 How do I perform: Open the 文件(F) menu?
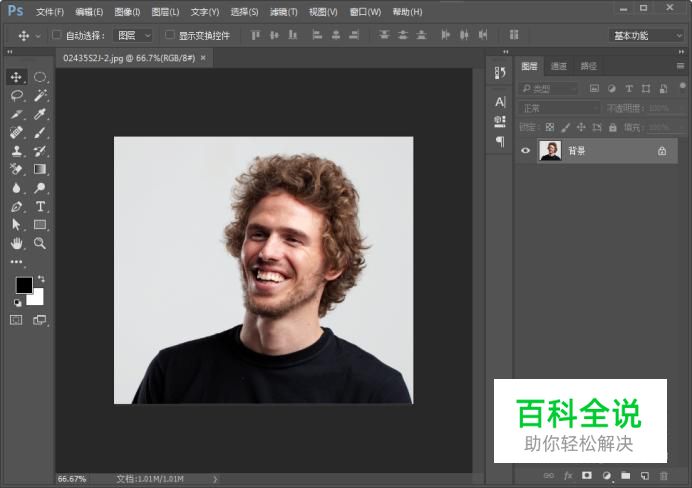50,12
